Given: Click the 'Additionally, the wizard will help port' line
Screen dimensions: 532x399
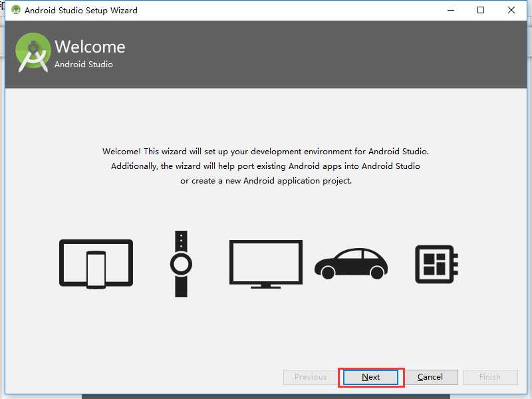Looking at the screenshot, I should pos(265,166).
